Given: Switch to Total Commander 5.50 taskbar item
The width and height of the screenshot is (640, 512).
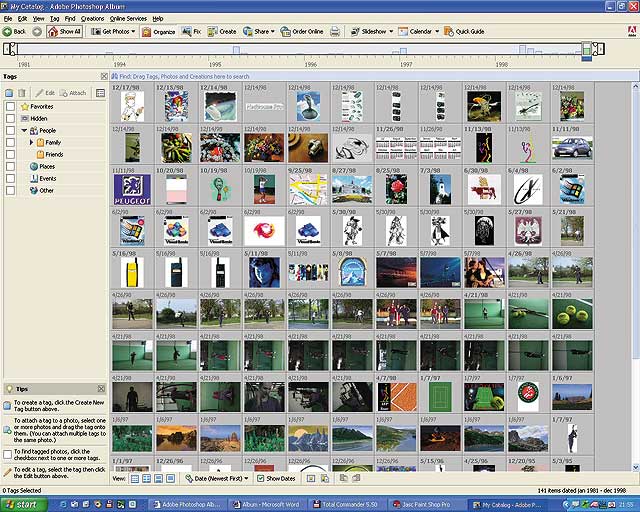Looking at the screenshot, I should [346, 505].
